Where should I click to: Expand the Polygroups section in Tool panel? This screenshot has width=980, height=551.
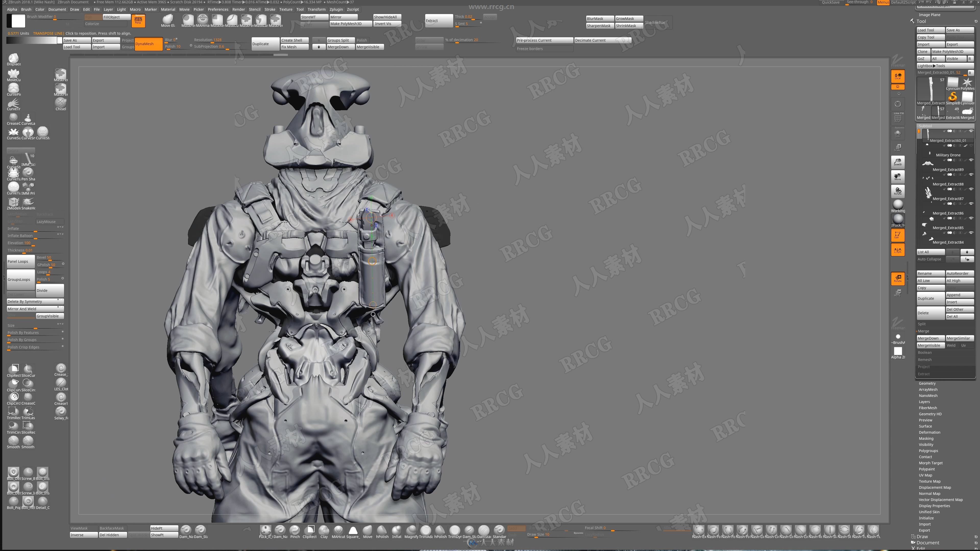click(928, 451)
